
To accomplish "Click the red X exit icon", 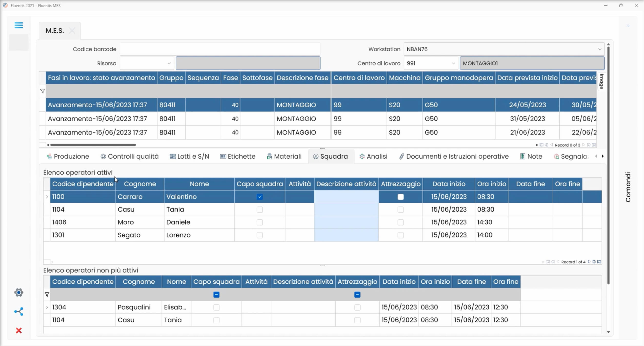I will pos(19,330).
